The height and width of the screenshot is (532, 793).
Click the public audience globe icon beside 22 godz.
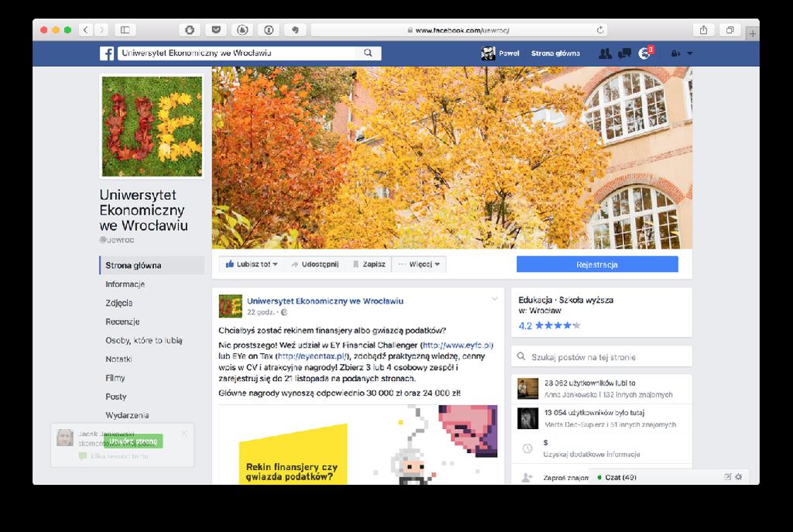(x=284, y=313)
